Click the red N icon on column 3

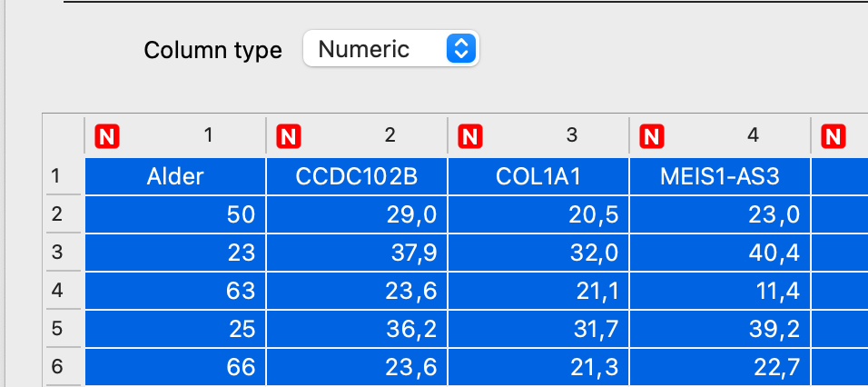[470, 136]
